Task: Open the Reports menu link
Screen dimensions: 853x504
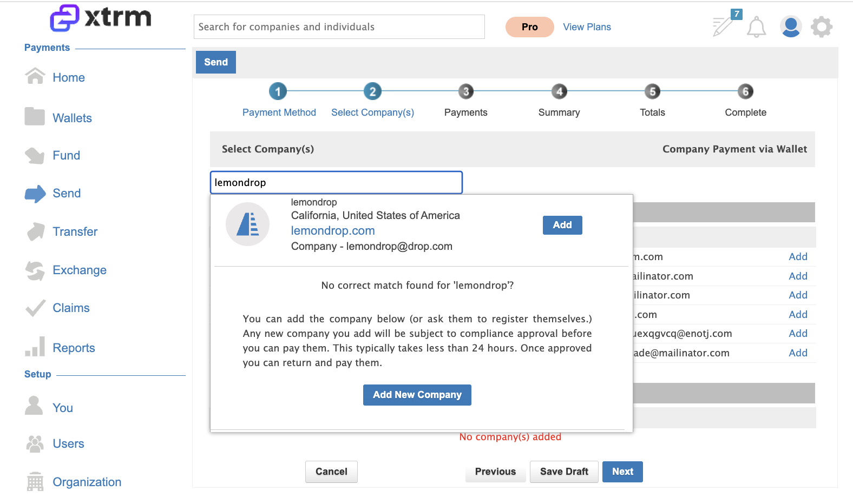Action: coord(74,348)
